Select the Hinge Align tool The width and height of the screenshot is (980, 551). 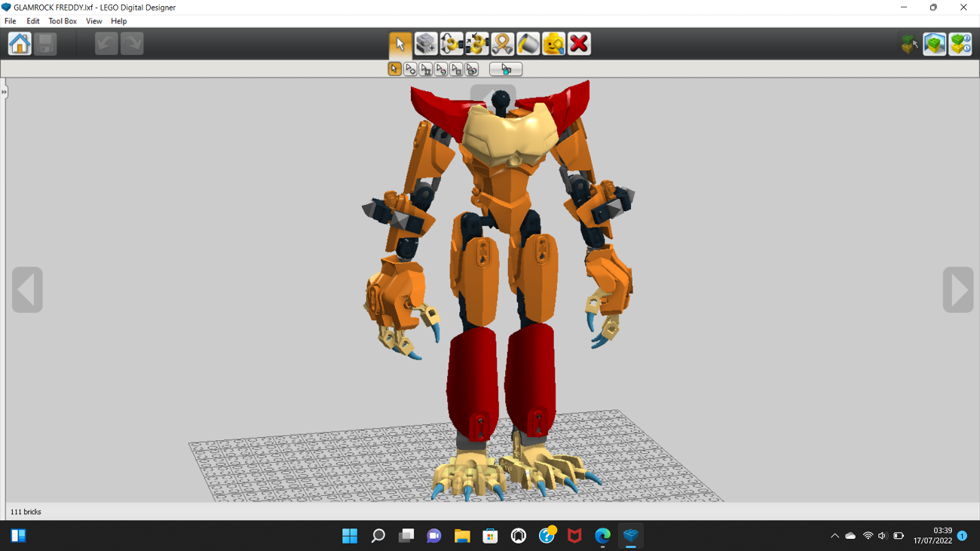coord(477,44)
